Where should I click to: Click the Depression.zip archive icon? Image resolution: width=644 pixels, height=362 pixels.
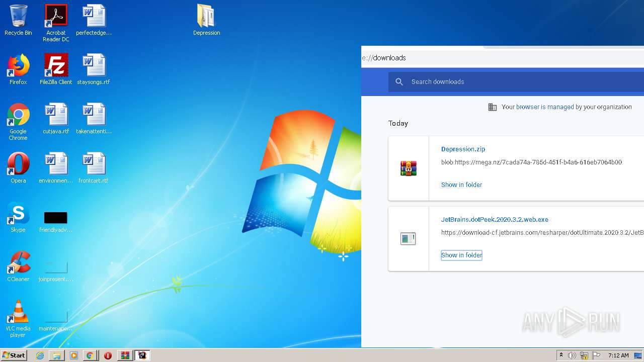pos(409,168)
